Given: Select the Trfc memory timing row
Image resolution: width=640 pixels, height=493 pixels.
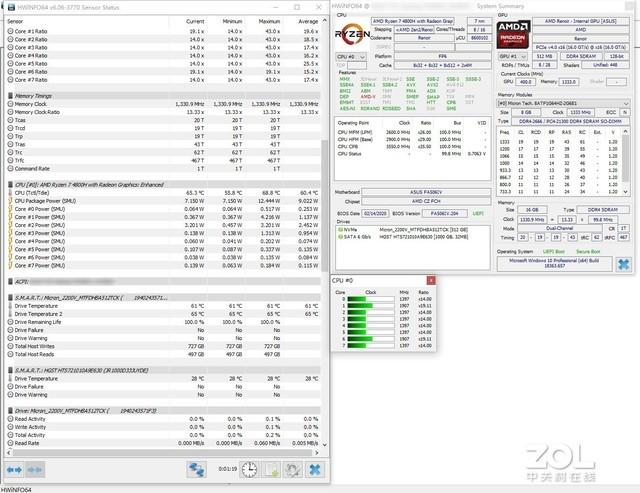Looking at the screenshot, I should (x=163, y=160).
